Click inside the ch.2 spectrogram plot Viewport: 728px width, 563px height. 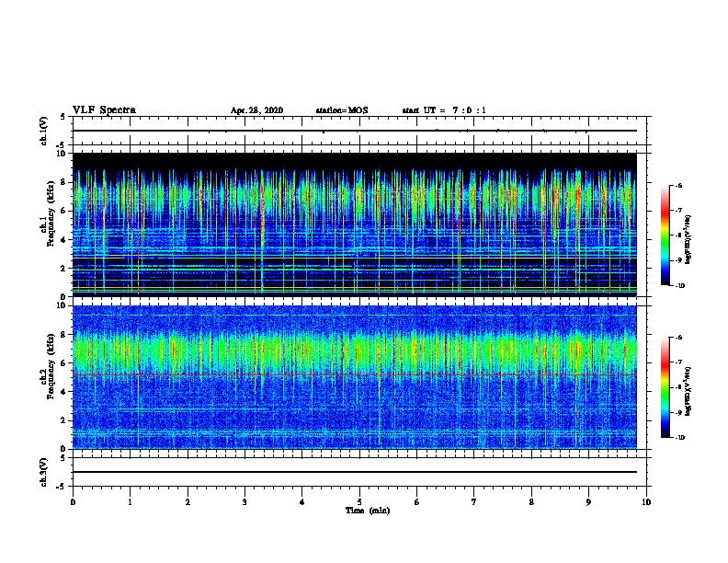pyautogui.click(x=354, y=377)
